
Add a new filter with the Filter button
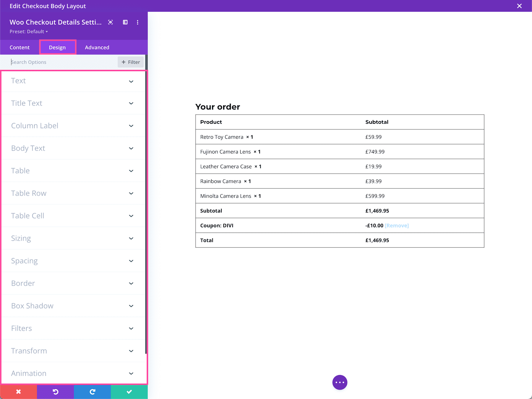(x=130, y=62)
